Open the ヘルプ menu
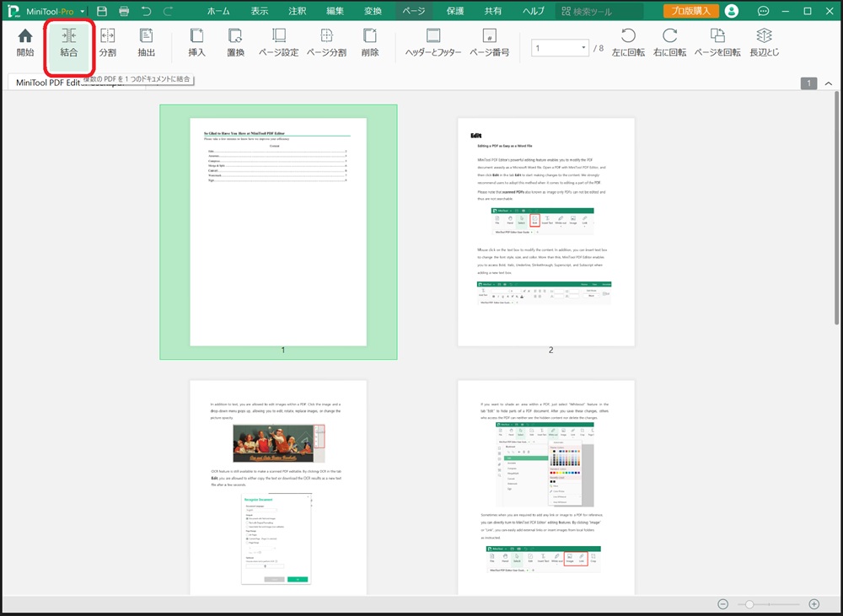This screenshot has width=843, height=616. click(534, 11)
